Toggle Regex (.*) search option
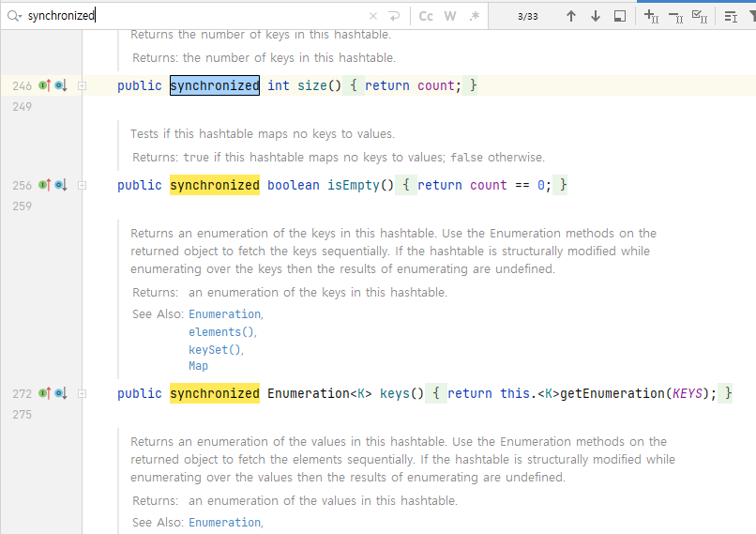 coord(475,16)
